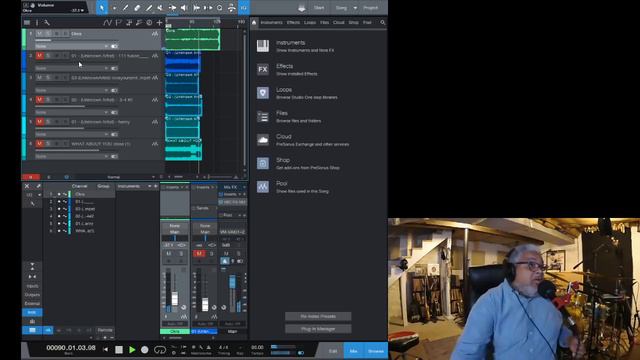Viewport: 640px width, 360px height.
Task: Unmute the WHAT ABOUT YOU track
Action: point(40,144)
